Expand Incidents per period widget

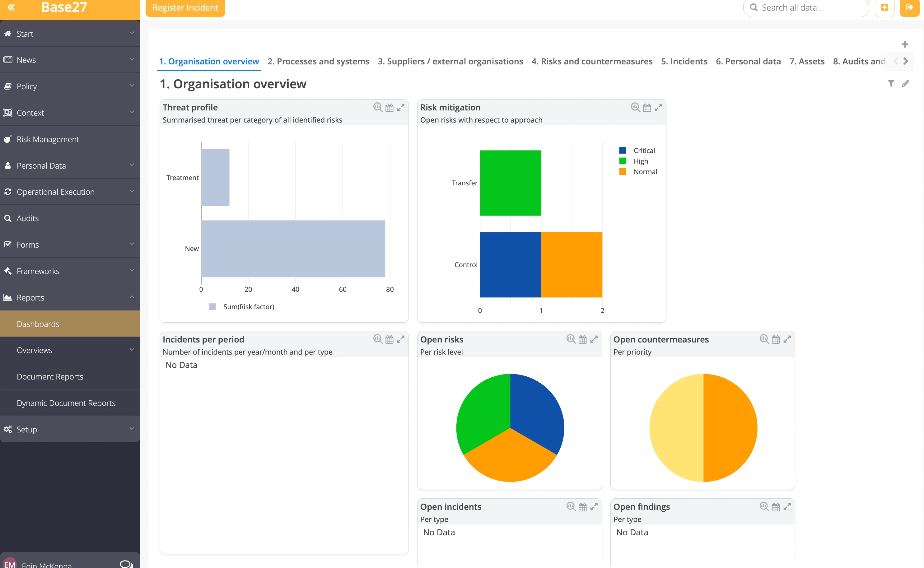tap(401, 339)
